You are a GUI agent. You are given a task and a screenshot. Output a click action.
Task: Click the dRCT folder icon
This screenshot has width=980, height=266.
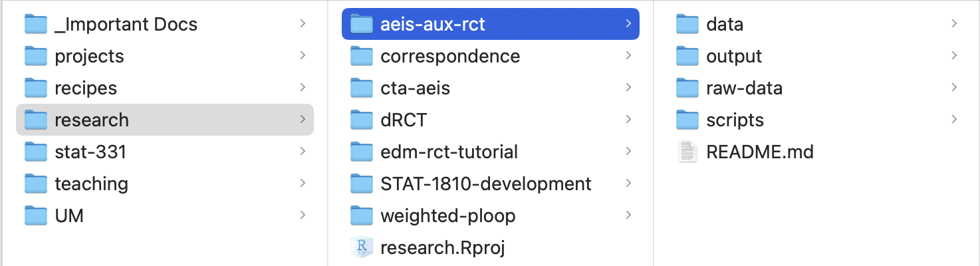tap(362, 120)
